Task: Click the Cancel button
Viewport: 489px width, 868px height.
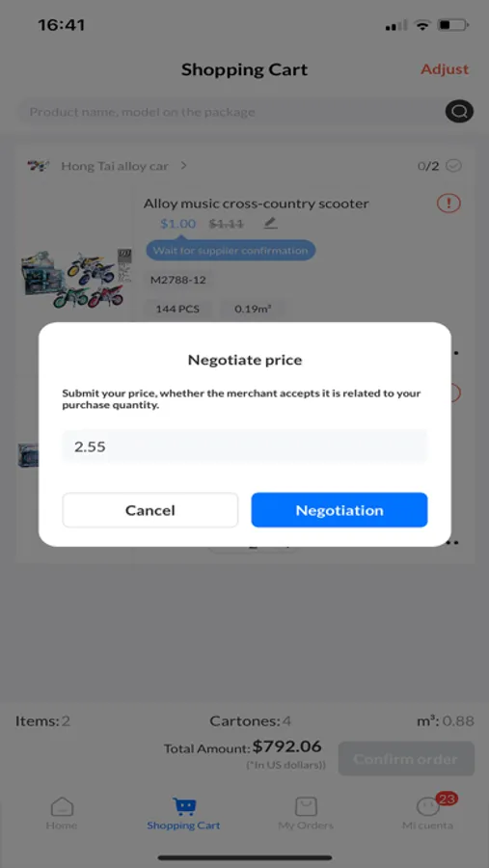Action: tap(150, 510)
